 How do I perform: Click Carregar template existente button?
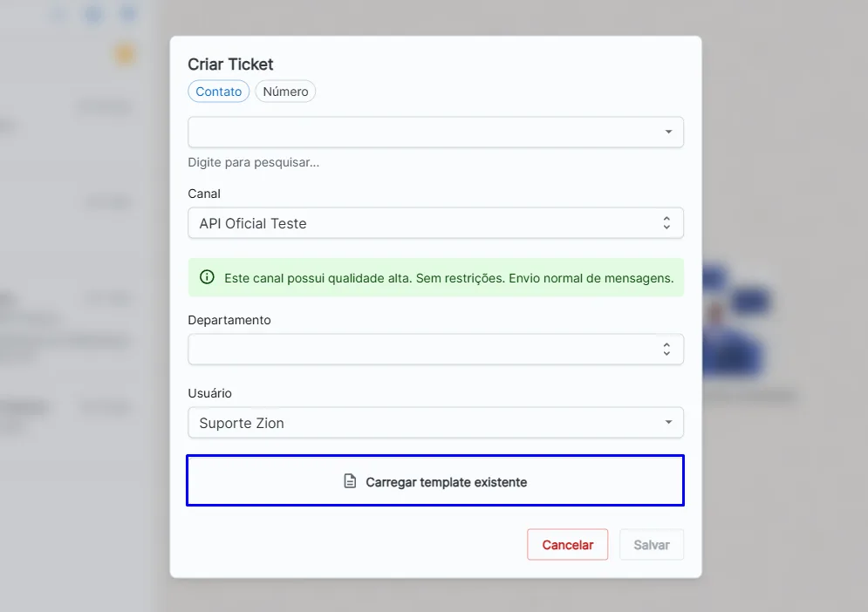point(435,480)
